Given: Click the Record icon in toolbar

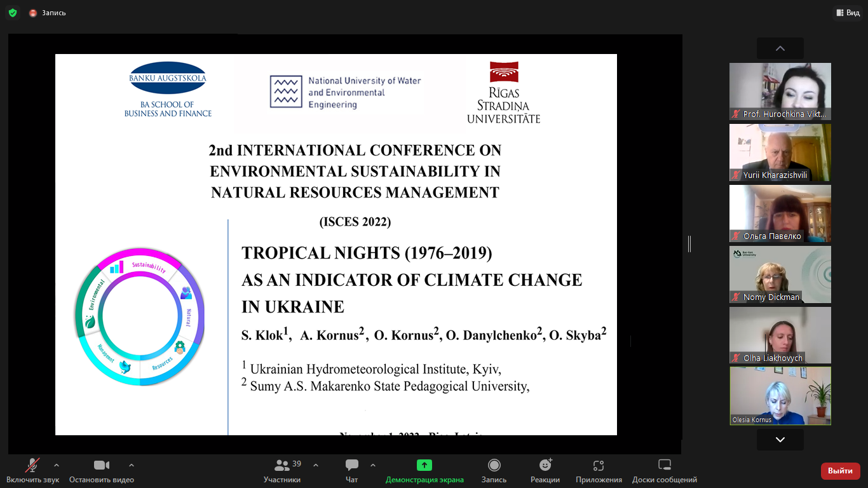Looking at the screenshot, I should pyautogui.click(x=494, y=466).
